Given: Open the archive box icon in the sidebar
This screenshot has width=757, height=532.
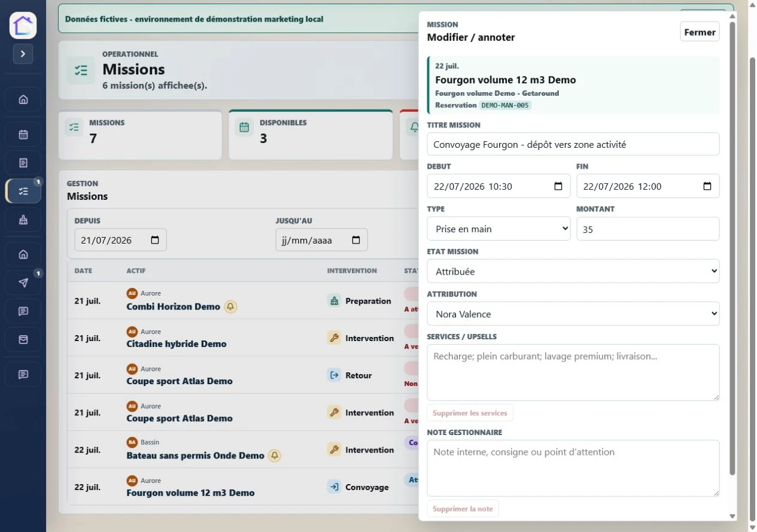Looking at the screenshot, I should [23, 339].
